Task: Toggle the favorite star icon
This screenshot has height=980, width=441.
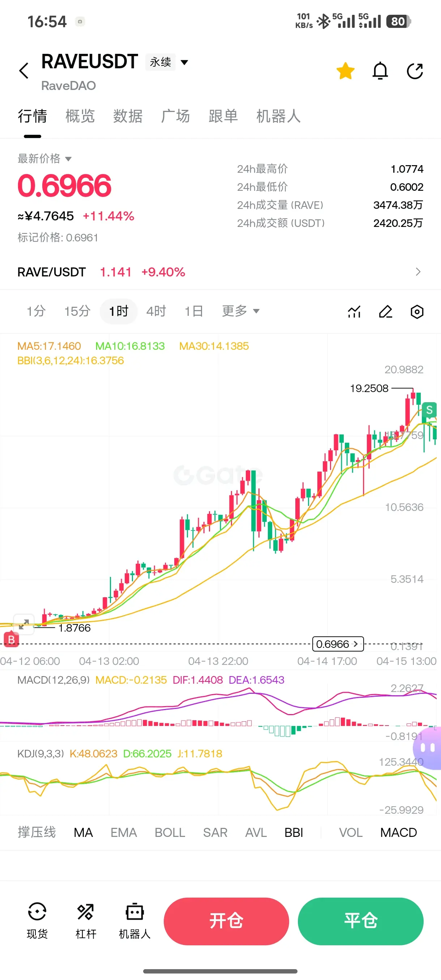Action: [346, 71]
